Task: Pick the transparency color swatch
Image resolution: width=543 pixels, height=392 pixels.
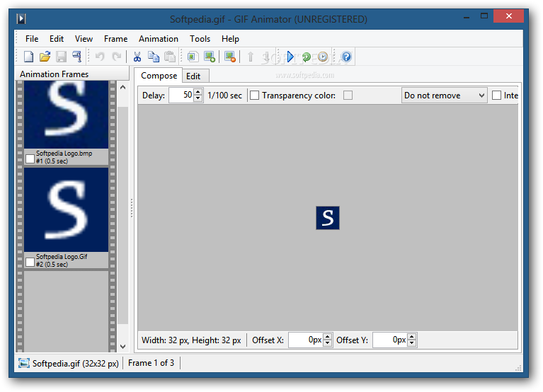Action: click(x=348, y=95)
